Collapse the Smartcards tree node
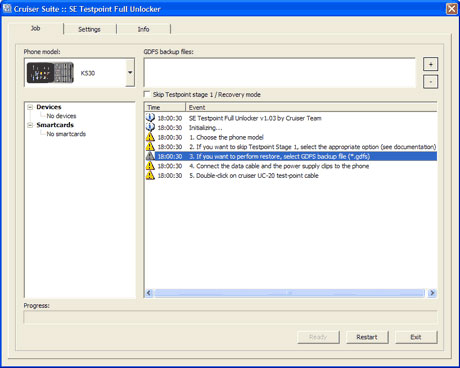 (30, 125)
